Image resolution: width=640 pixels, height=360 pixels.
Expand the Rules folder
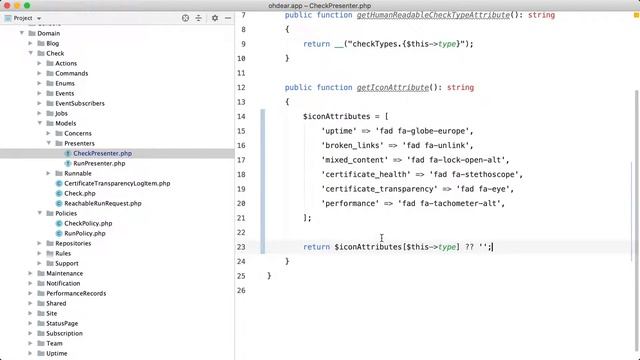[39, 253]
